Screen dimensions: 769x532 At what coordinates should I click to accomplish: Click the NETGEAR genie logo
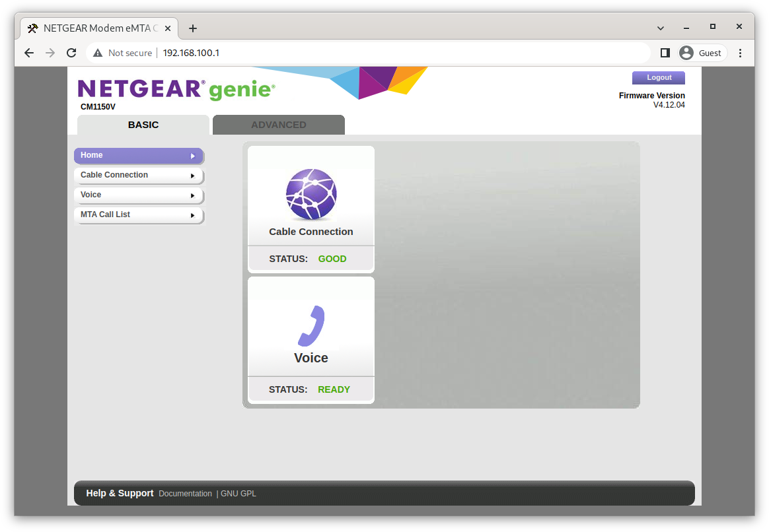[x=176, y=89]
